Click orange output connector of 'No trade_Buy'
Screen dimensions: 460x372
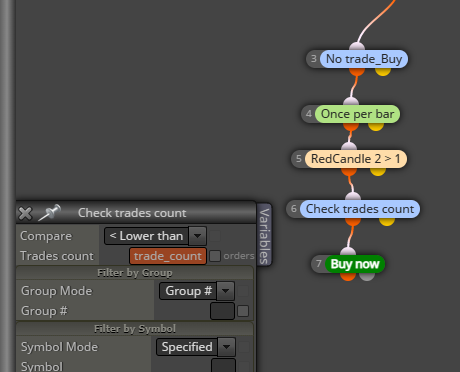tap(357, 71)
